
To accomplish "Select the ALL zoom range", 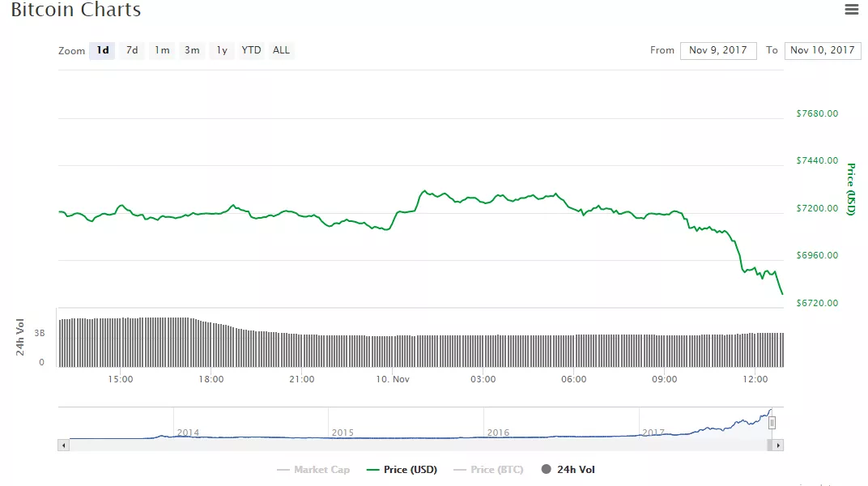I will (281, 50).
